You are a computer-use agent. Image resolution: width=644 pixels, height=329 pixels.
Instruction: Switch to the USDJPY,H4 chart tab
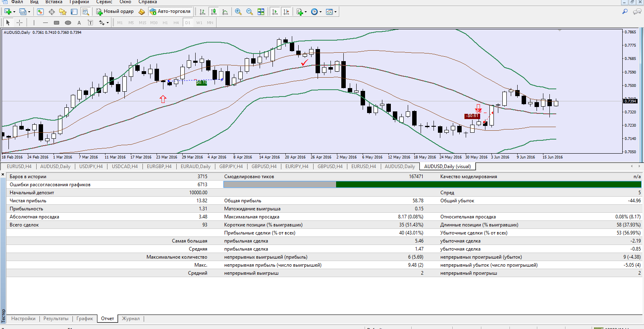pyautogui.click(x=91, y=166)
